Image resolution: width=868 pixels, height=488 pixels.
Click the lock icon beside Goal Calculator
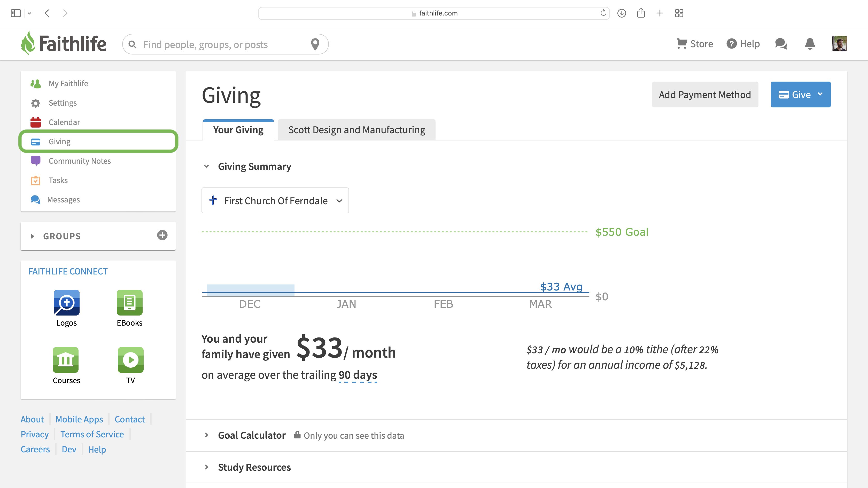tap(297, 435)
